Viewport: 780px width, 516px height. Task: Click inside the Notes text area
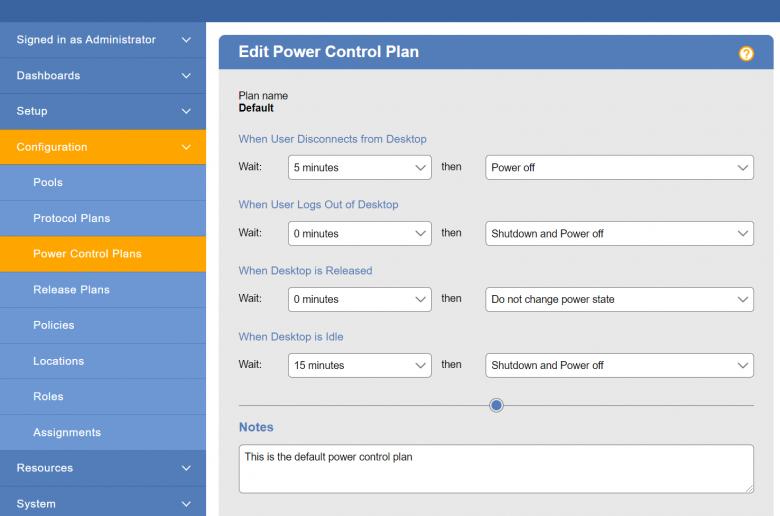click(496, 469)
